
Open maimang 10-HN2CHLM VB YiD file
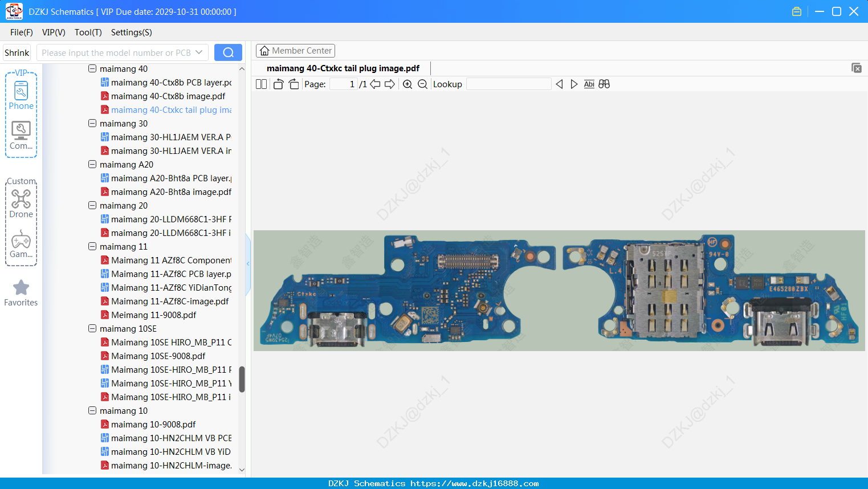coord(166,452)
